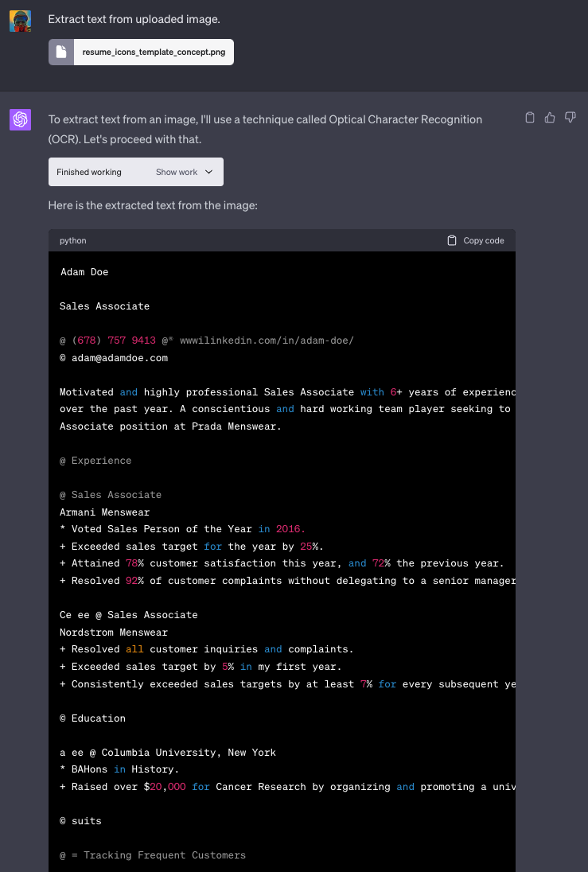Image resolution: width=588 pixels, height=872 pixels.
Task: Click the Here is the extracted text line
Action: click(153, 205)
